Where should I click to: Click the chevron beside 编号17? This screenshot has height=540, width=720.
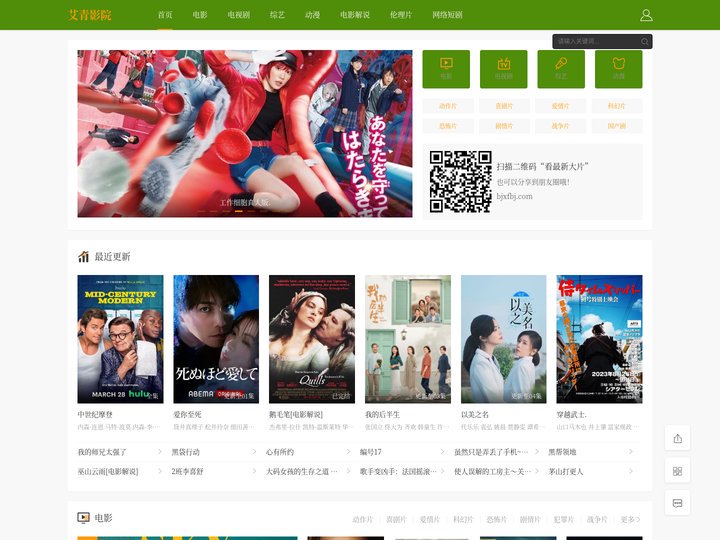coord(442,452)
